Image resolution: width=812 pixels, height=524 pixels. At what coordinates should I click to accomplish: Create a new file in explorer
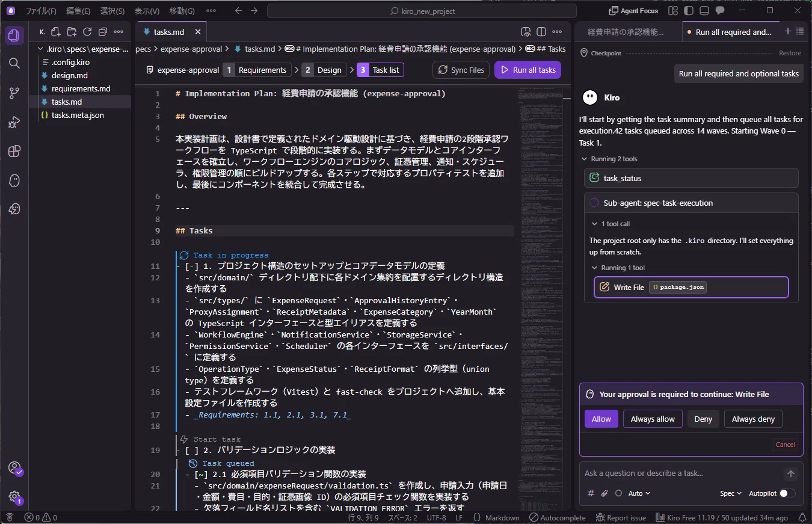coord(56,32)
